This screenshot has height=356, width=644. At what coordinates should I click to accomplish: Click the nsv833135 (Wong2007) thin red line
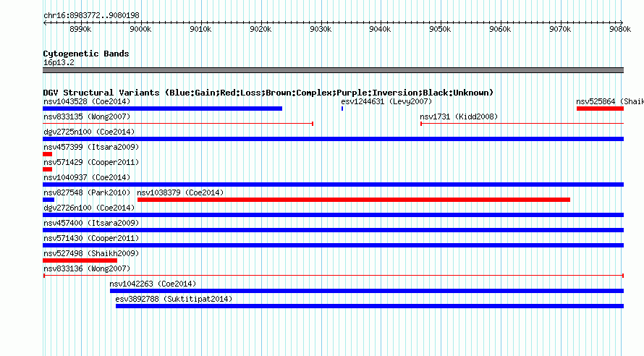click(x=178, y=124)
